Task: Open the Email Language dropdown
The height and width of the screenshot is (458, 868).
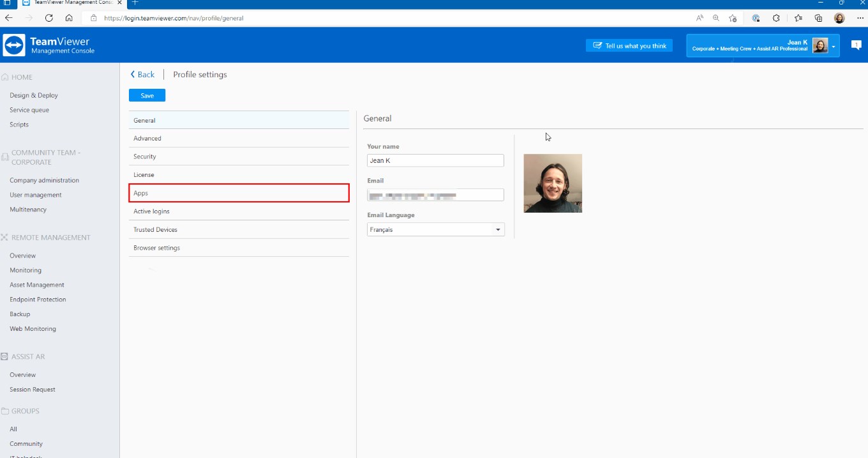Action: click(x=436, y=229)
